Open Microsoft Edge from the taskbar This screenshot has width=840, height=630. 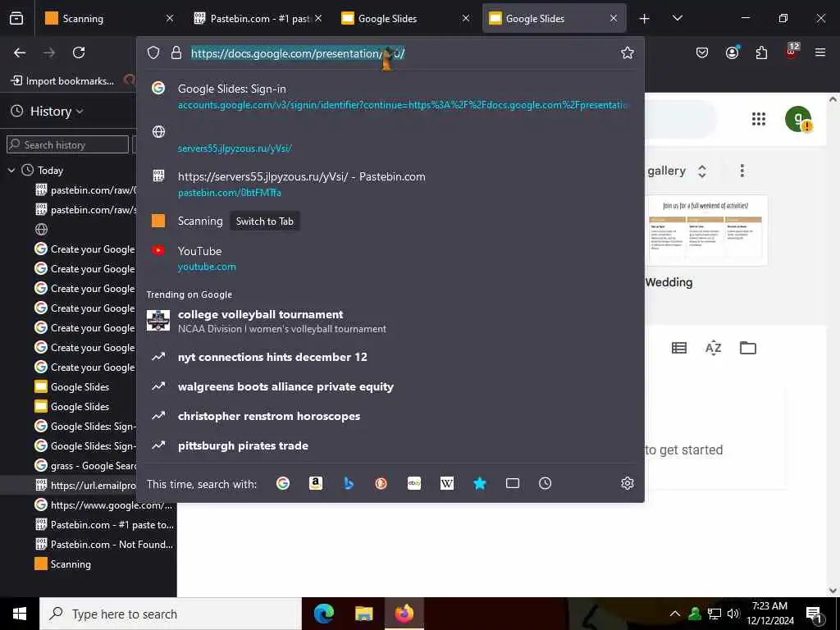tap(323, 614)
